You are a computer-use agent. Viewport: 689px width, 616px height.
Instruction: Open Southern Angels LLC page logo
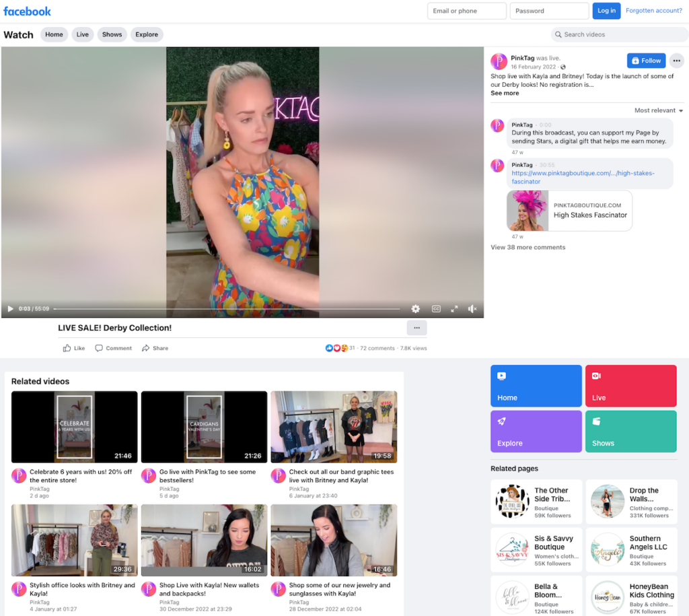(608, 549)
